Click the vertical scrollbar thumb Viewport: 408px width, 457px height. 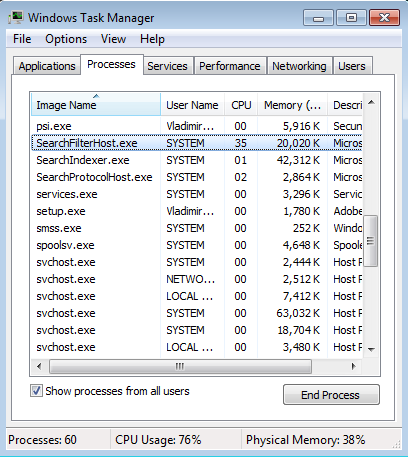(371, 241)
